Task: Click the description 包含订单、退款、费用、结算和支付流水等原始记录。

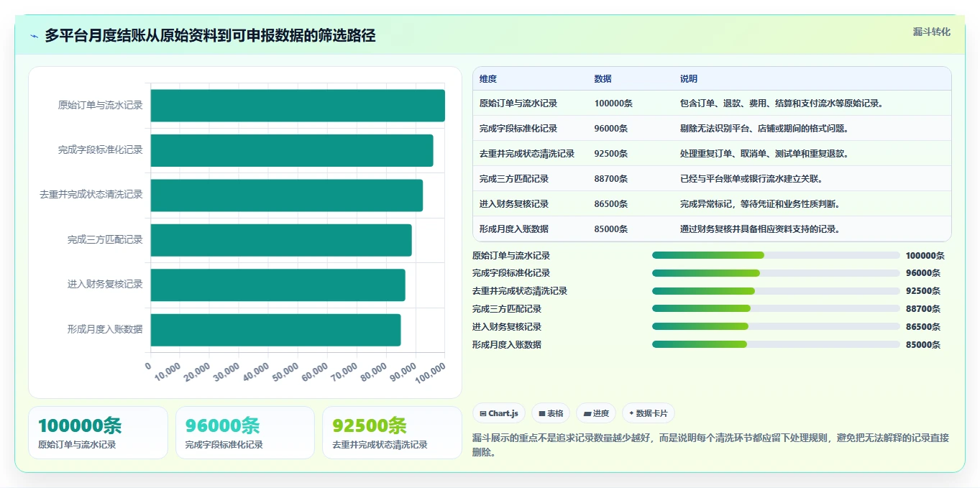Action: pyautogui.click(x=784, y=103)
